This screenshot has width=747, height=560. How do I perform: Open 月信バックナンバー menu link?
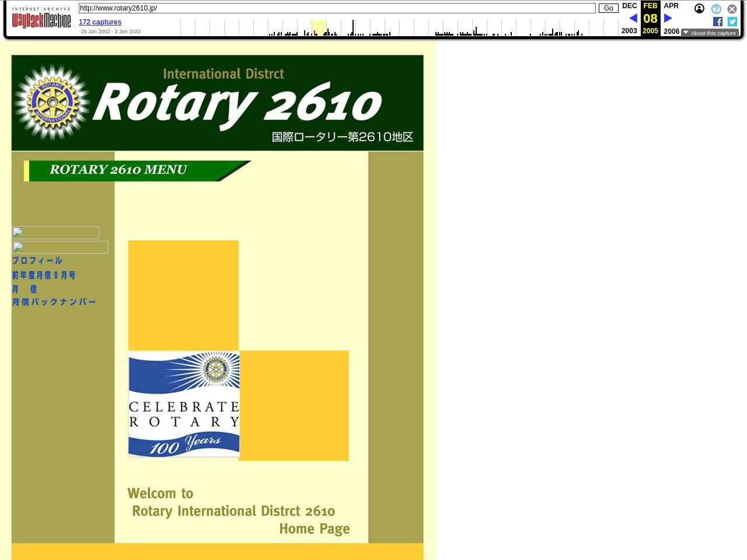click(54, 302)
